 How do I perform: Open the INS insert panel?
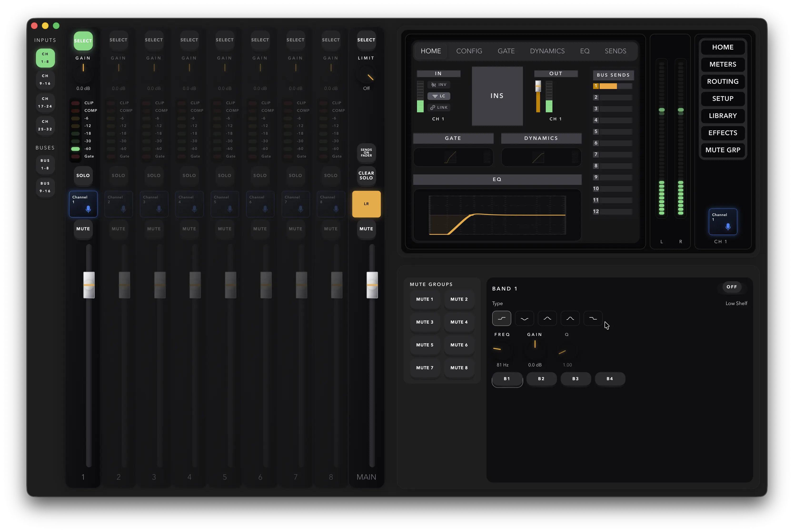(497, 96)
